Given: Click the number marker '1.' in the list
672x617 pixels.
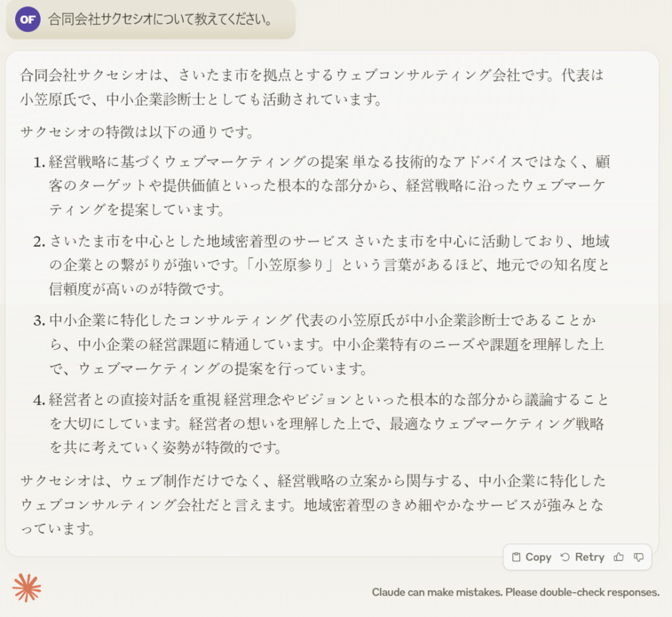Looking at the screenshot, I should (x=39, y=161).
